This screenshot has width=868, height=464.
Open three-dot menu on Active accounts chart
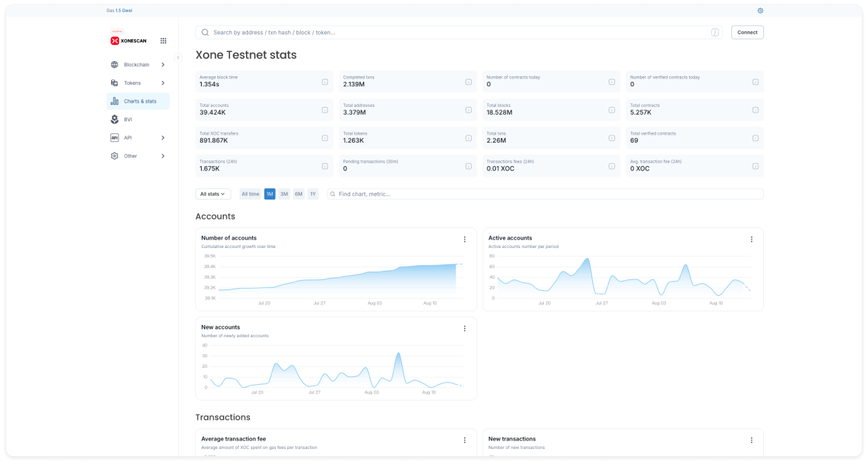click(x=751, y=239)
